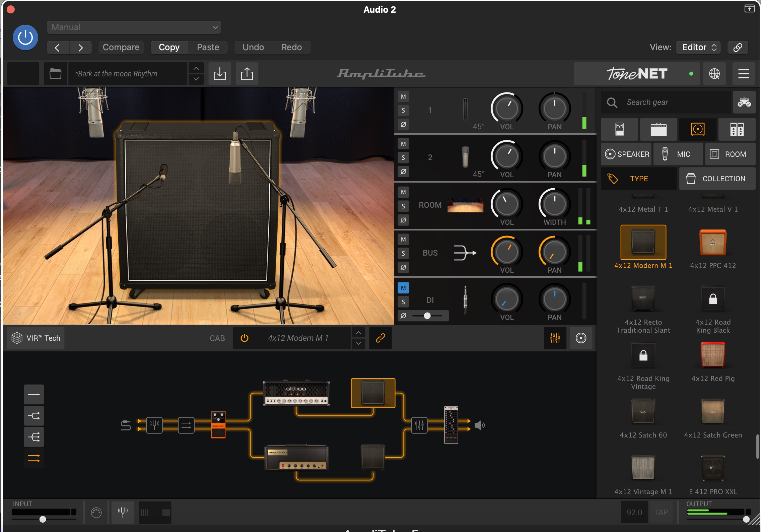Screen dimensions: 761x532
Task: Open the Custom Shop cart icon
Action: pyautogui.click(x=744, y=102)
